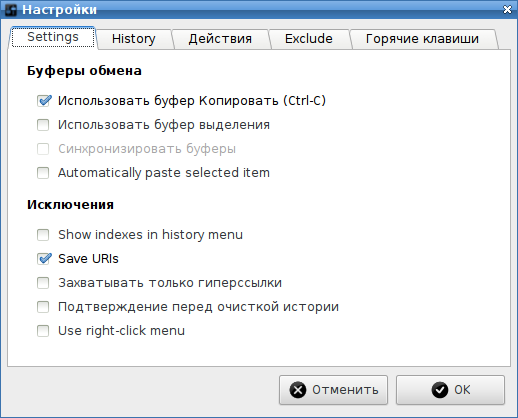Click the Отменить cancel button
This screenshot has height=418, width=518.
(333, 390)
